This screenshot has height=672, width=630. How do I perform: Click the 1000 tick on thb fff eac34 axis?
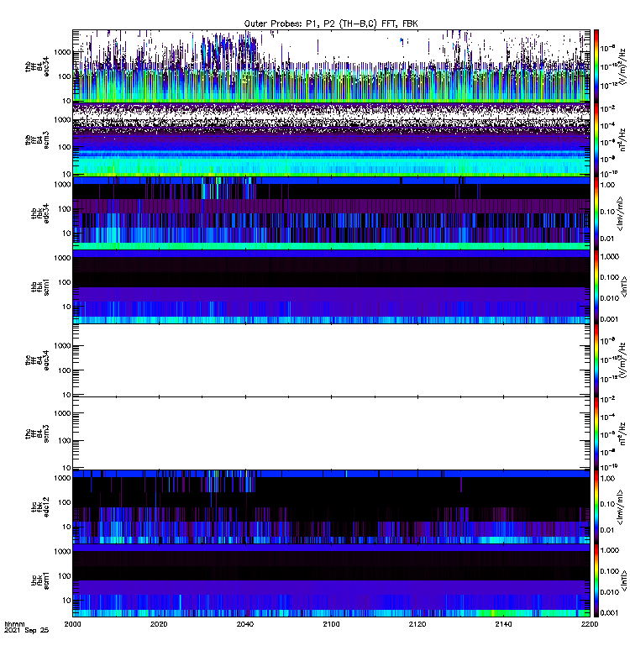pos(62,52)
